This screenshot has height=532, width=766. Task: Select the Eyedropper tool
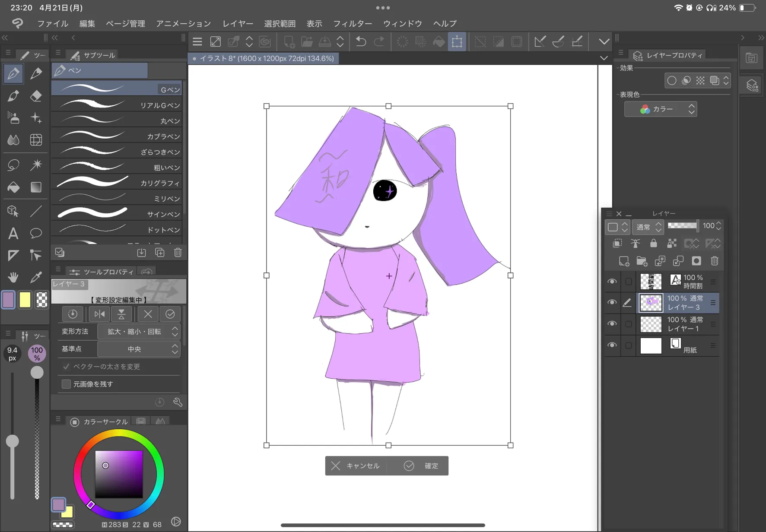36,277
